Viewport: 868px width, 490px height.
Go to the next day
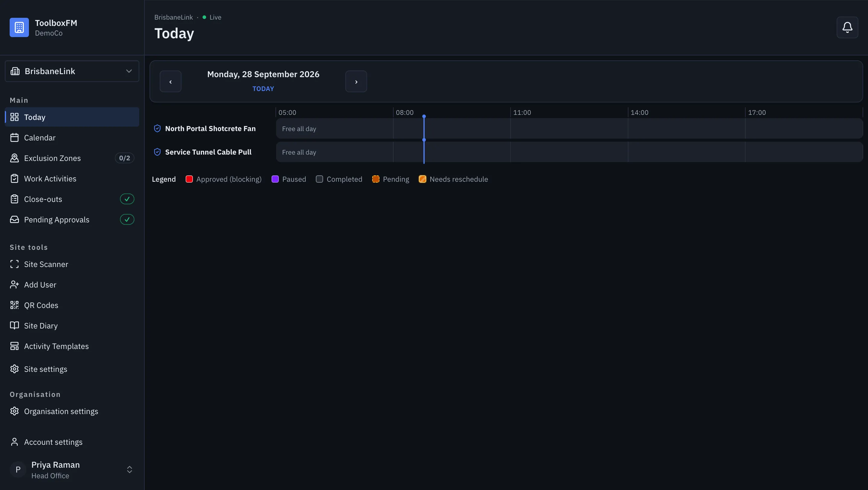coord(356,82)
